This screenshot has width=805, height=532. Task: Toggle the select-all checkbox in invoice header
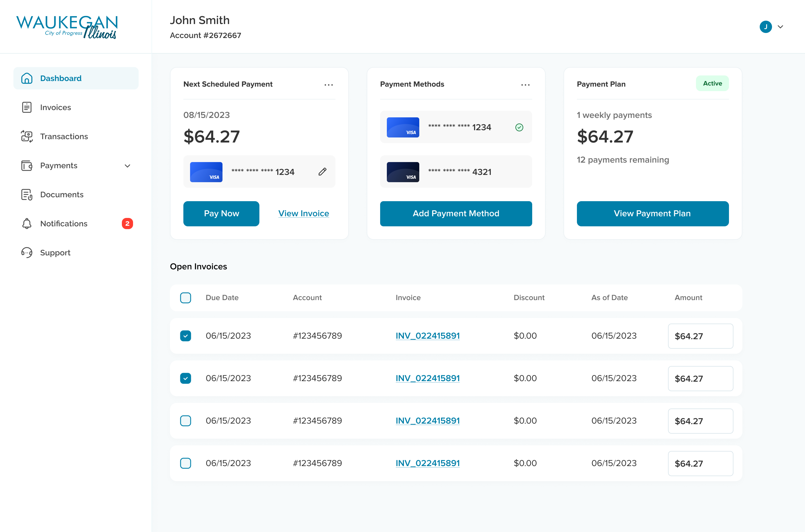click(x=185, y=298)
